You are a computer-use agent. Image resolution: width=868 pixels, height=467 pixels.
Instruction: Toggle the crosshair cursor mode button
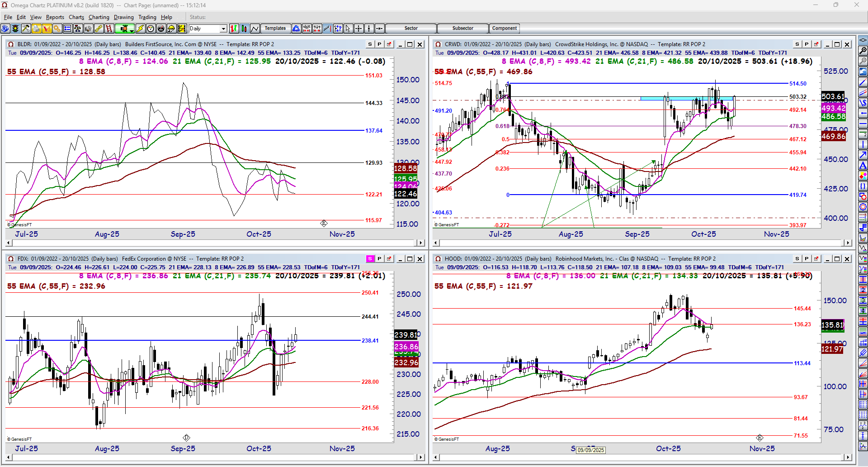pyautogui.click(x=359, y=29)
